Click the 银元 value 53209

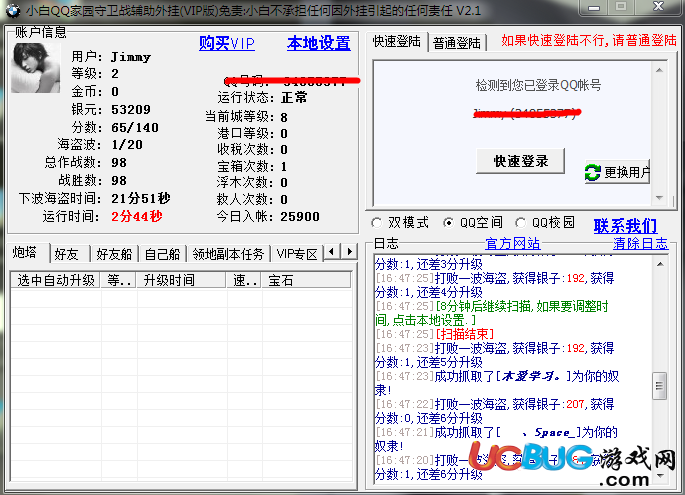coord(131,109)
